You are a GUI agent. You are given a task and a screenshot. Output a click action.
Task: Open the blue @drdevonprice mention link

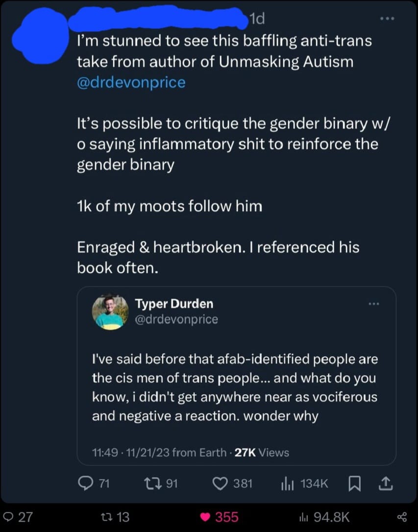131,82
